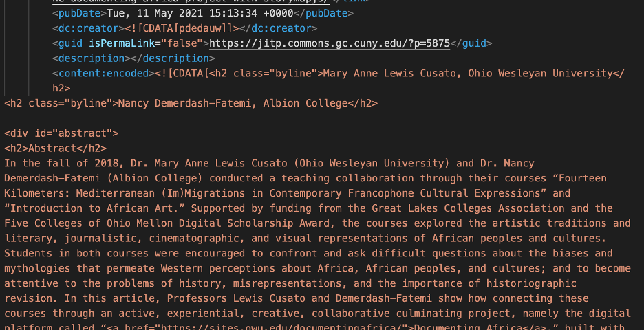Click the closing 'guid' tag

[471, 43]
